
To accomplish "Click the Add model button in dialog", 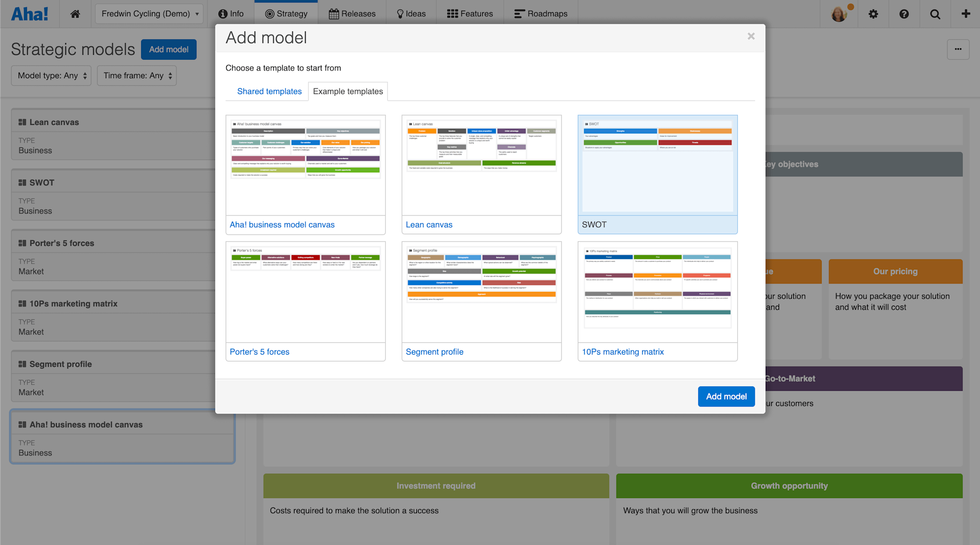I will [726, 396].
